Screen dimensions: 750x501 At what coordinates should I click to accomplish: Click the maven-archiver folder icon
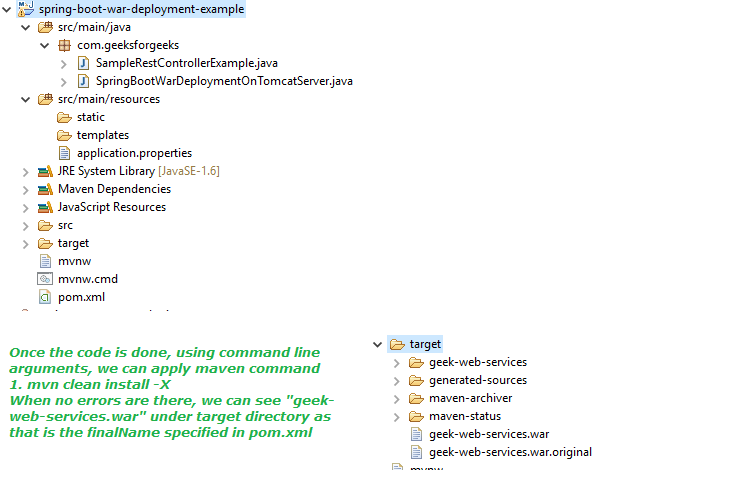coord(416,399)
